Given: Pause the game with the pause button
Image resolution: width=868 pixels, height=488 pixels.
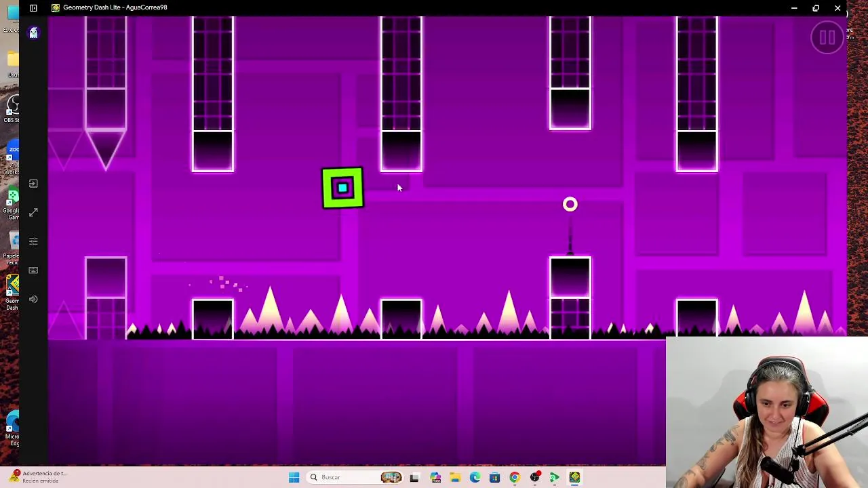Looking at the screenshot, I should (x=827, y=38).
